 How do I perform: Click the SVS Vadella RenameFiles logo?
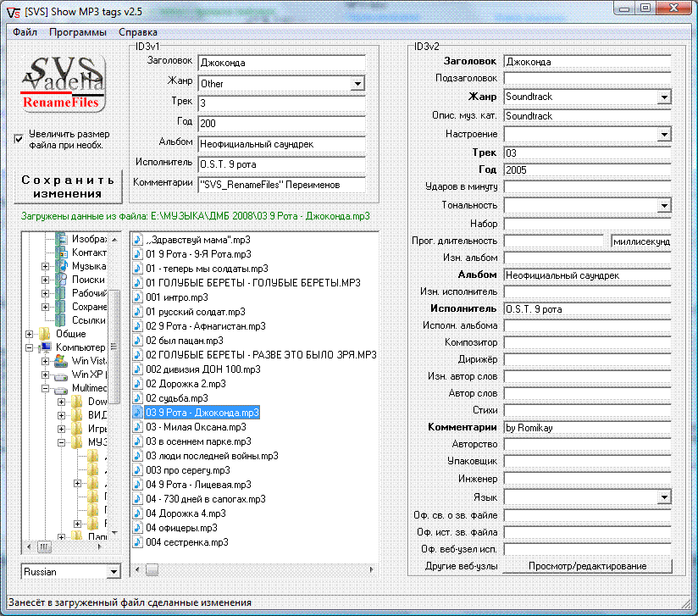[x=63, y=83]
